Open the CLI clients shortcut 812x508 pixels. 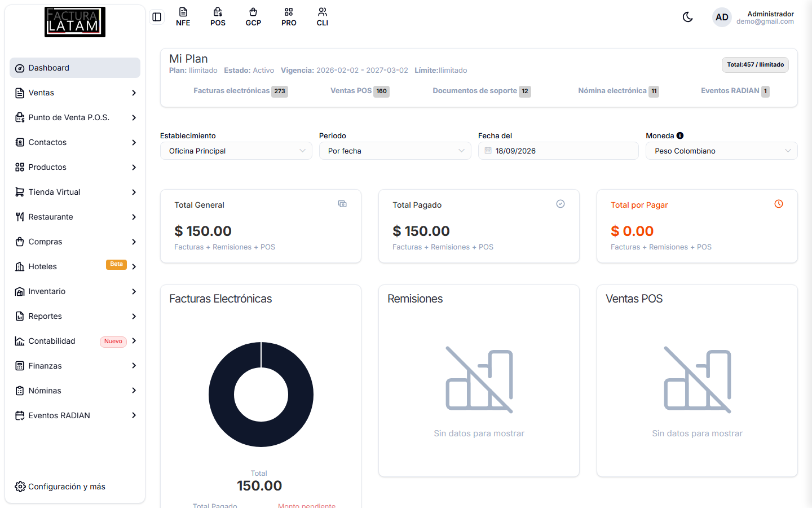coord(323,17)
